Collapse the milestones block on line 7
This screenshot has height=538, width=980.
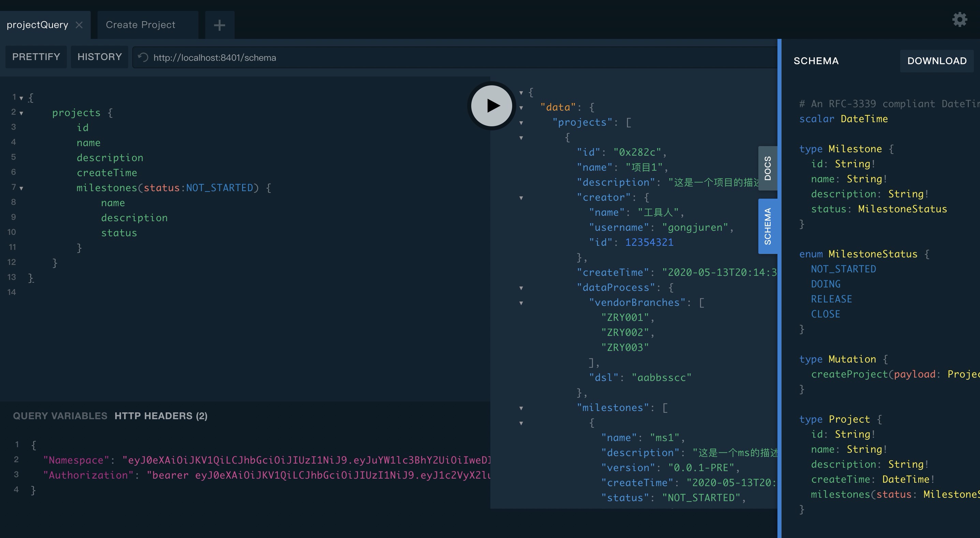click(x=21, y=188)
